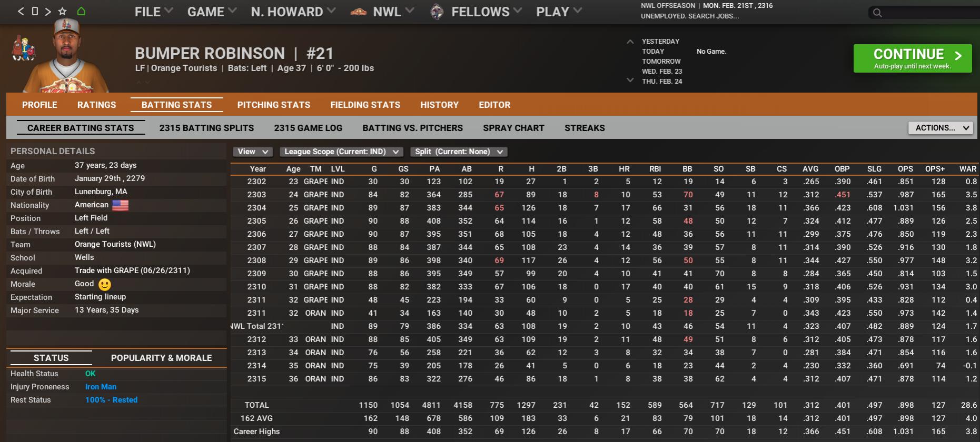This screenshot has width=980, height=442.
Task: Open the SPRAY CHART subtab
Action: tap(513, 128)
